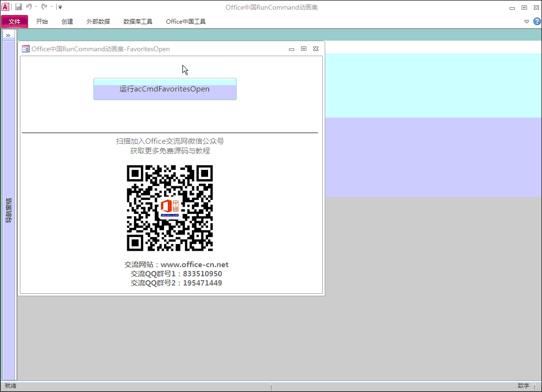Click QQ群号2 text 195471449
The height and width of the screenshot is (392, 542).
click(x=176, y=283)
